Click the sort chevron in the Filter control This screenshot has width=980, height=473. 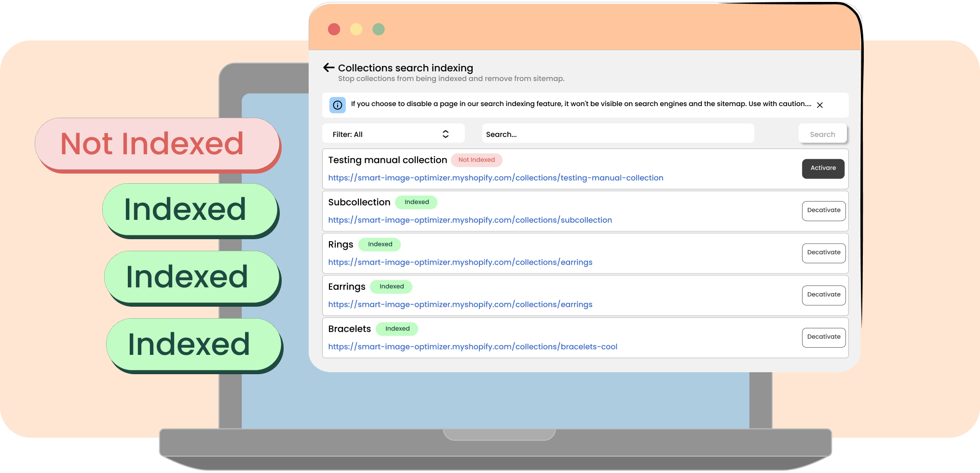[x=445, y=134]
